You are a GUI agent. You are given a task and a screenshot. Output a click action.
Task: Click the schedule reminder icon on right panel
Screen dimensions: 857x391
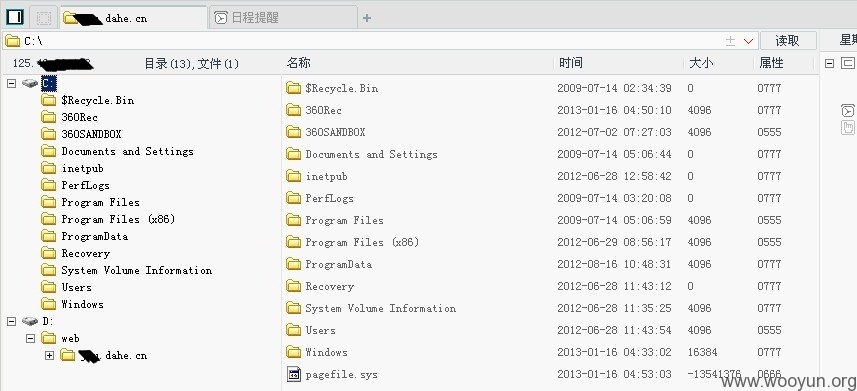pyautogui.click(x=847, y=110)
